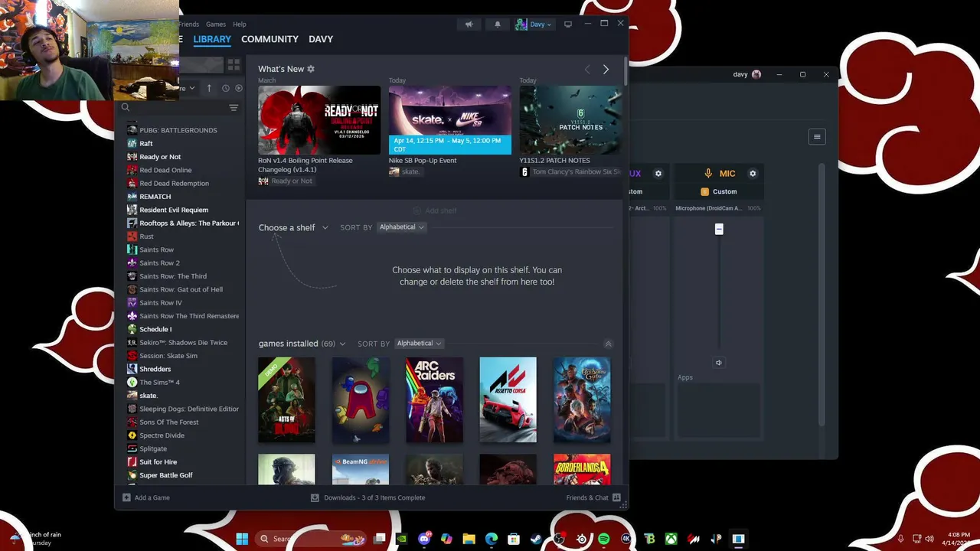Switch to Big Picture mode monitor icon

(568, 24)
